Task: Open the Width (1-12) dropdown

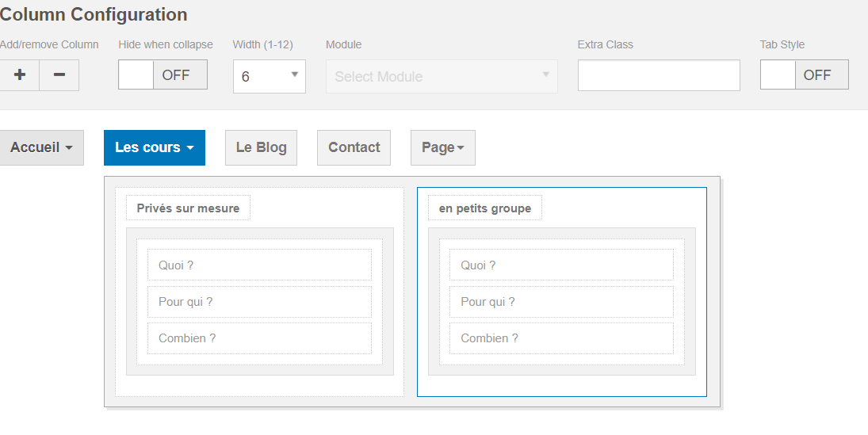Action: (270, 77)
